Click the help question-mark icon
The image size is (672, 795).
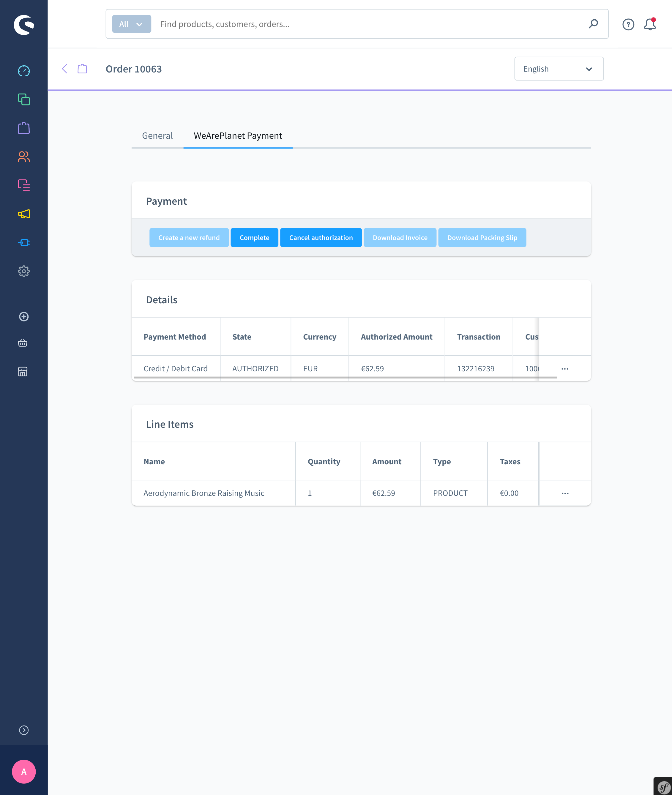(628, 23)
